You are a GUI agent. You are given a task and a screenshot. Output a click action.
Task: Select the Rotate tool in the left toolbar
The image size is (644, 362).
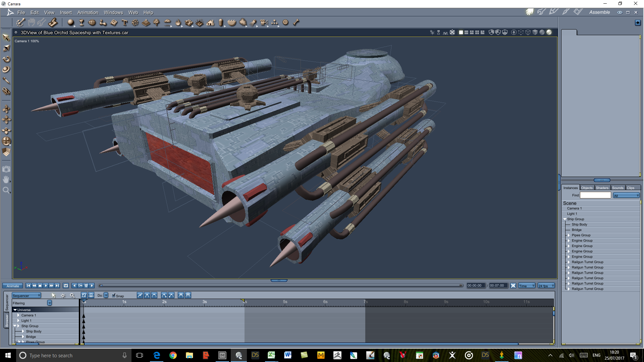pos(6,59)
